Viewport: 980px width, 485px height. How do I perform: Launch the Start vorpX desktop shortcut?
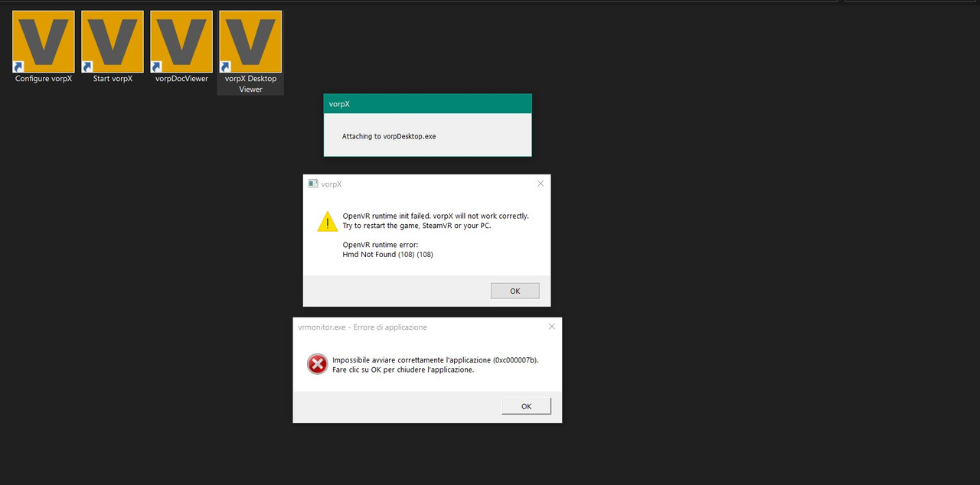(x=113, y=47)
